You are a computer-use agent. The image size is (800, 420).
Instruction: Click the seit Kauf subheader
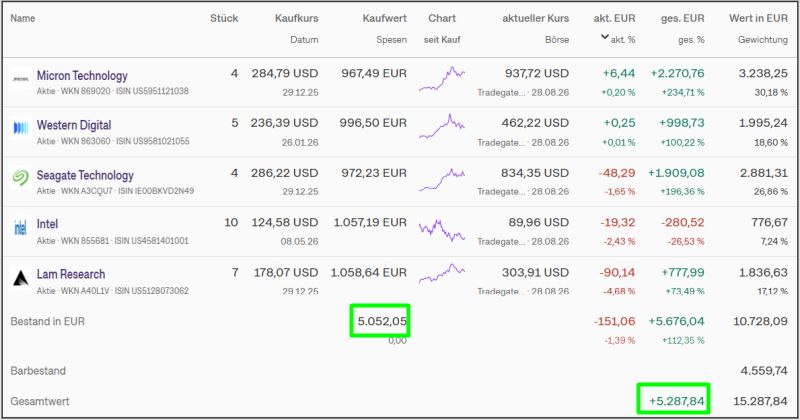tap(442, 40)
